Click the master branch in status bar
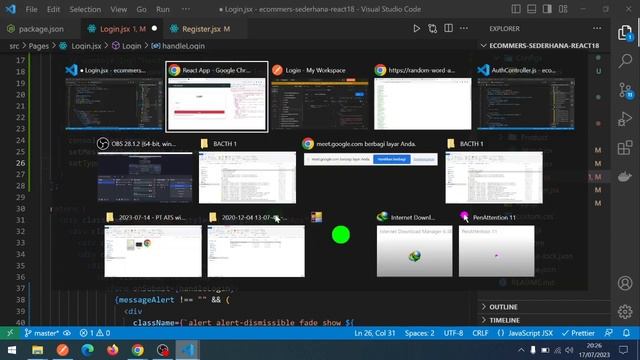 (42, 333)
